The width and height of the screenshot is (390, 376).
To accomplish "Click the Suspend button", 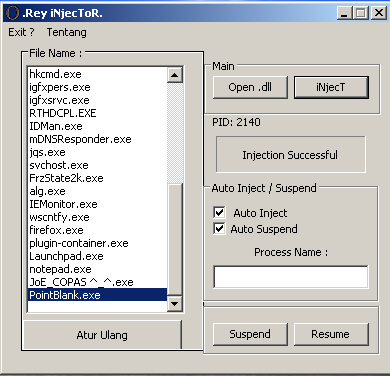I will [250, 334].
